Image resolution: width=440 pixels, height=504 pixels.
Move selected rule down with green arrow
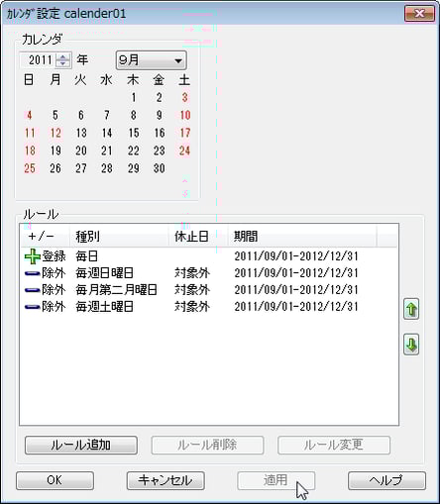tap(411, 345)
